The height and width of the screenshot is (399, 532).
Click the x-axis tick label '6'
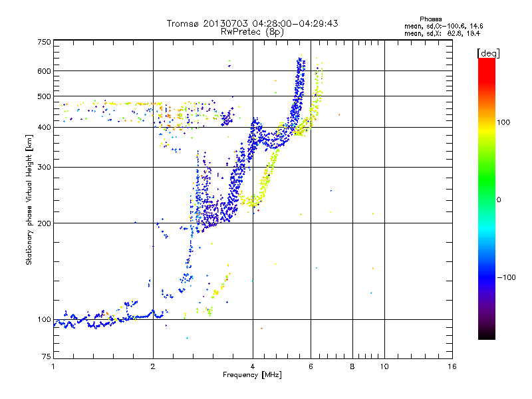(311, 366)
